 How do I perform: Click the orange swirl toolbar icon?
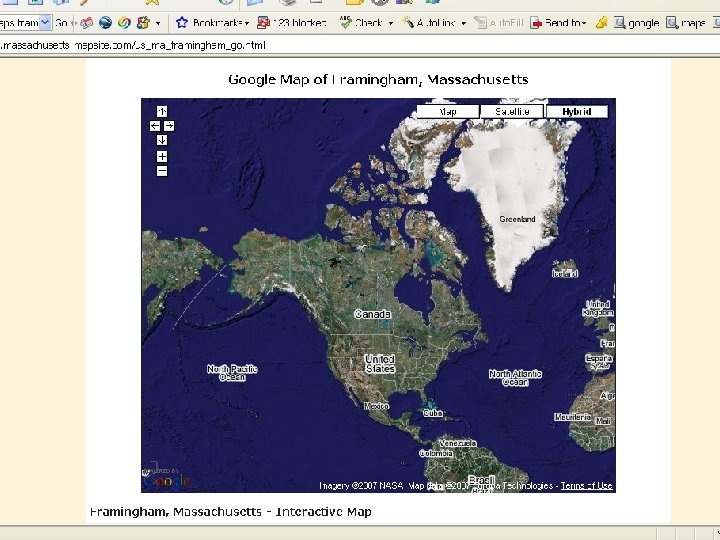pyautogui.click(x=124, y=22)
